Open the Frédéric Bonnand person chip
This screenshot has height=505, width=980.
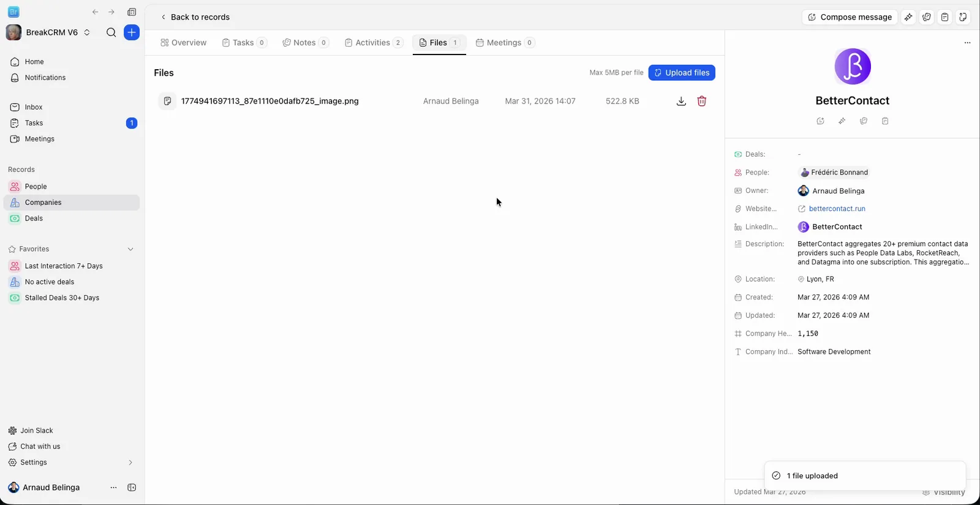[834, 173]
